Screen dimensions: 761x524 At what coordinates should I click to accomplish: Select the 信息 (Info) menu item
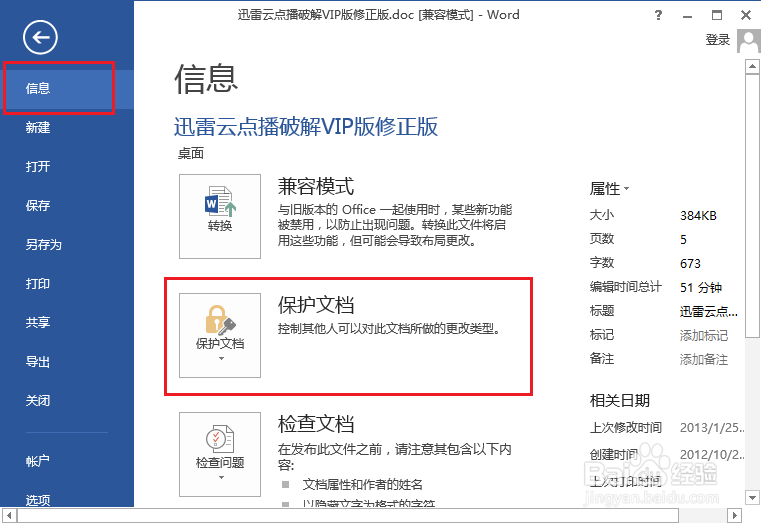67,88
